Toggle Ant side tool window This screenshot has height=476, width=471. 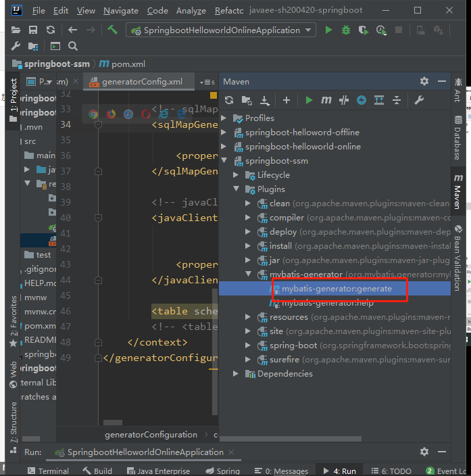(x=458, y=90)
